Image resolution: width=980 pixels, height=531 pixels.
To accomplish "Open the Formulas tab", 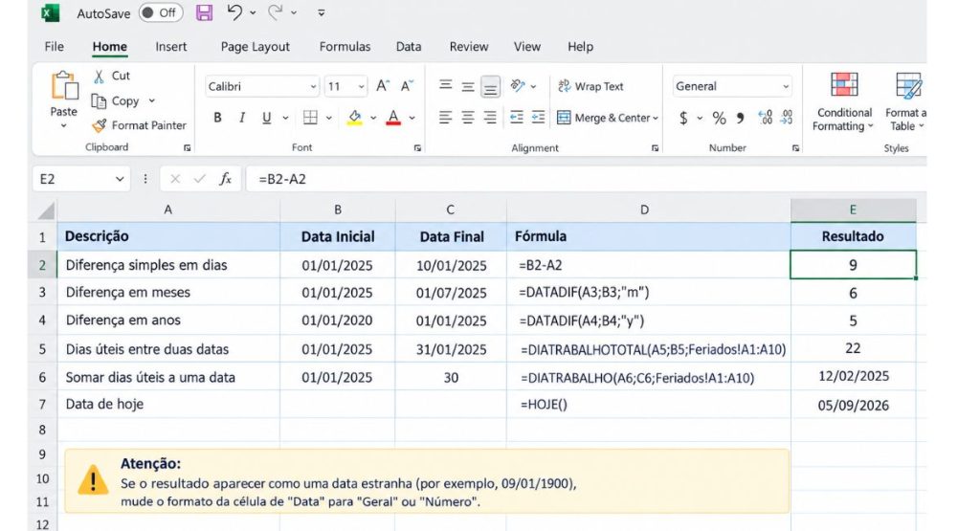I will 345,47.
